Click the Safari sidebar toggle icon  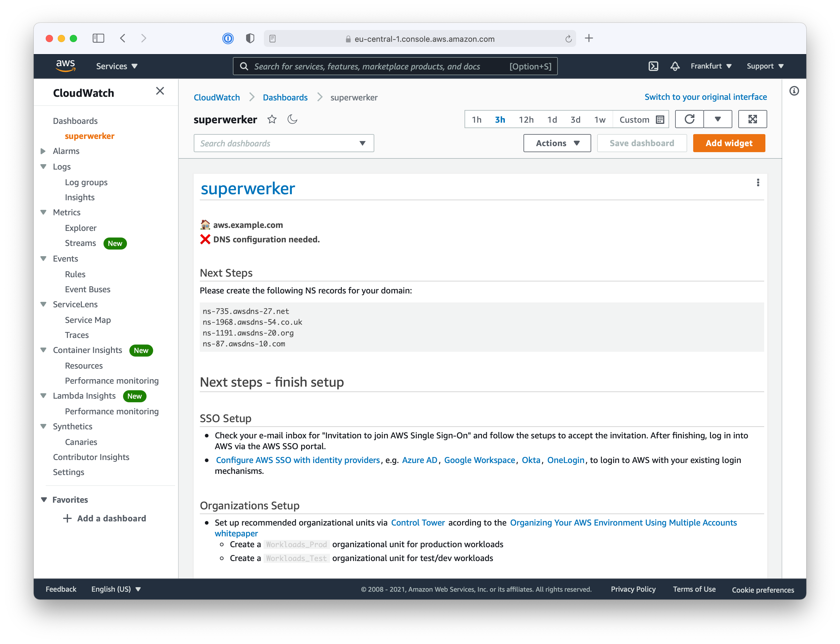tap(98, 38)
